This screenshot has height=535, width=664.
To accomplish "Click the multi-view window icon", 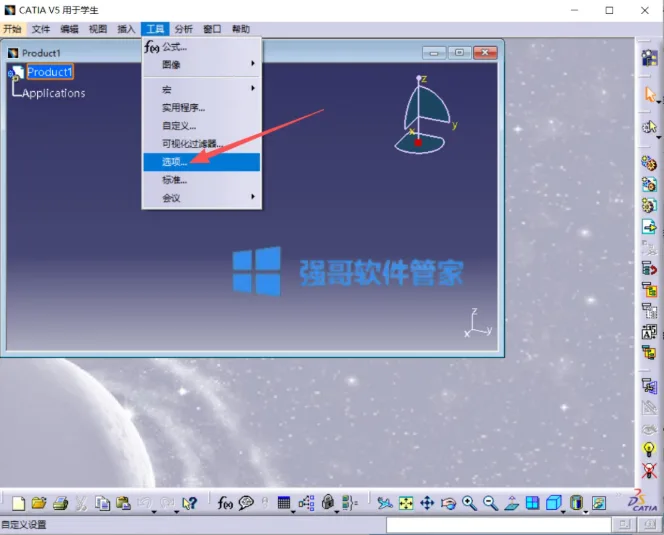I will point(532,503).
